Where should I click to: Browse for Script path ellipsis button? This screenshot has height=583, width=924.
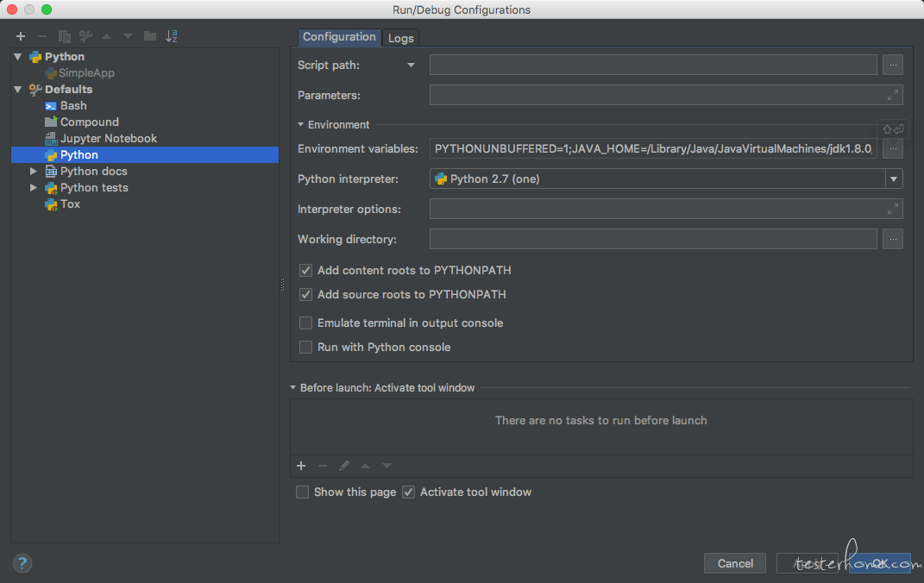(893, 65)
